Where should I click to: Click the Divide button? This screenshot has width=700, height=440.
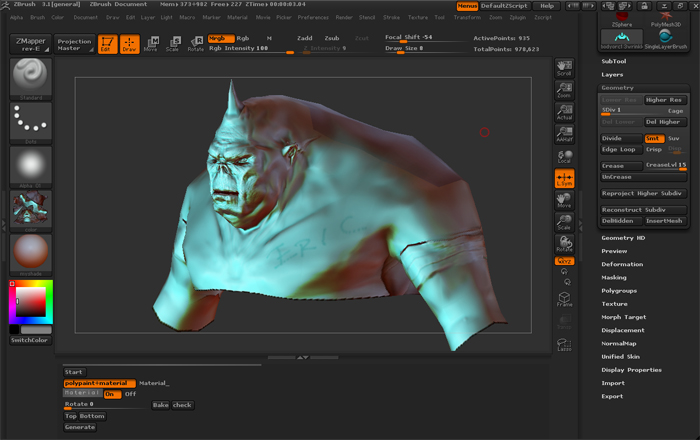tap(619, 139)
